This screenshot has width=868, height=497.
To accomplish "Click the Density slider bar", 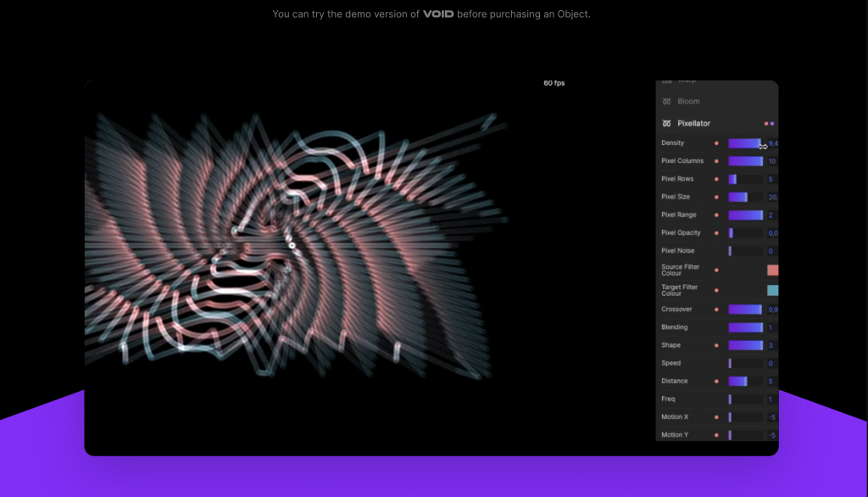I will (745, 143).
